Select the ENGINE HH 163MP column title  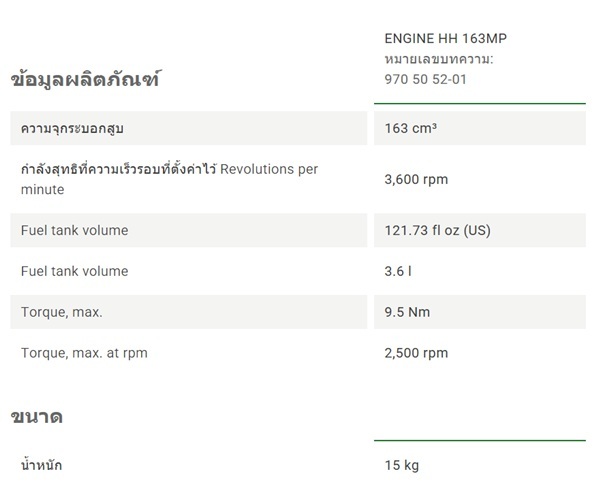coord(451,39)
